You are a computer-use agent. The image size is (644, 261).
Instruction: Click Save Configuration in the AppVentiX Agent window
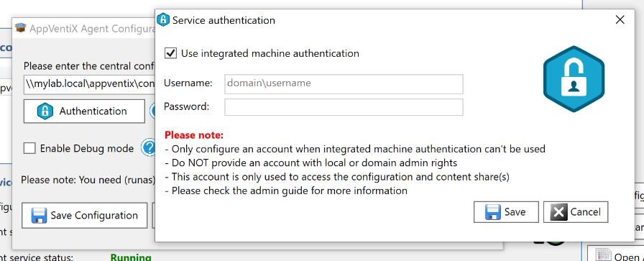84,216
